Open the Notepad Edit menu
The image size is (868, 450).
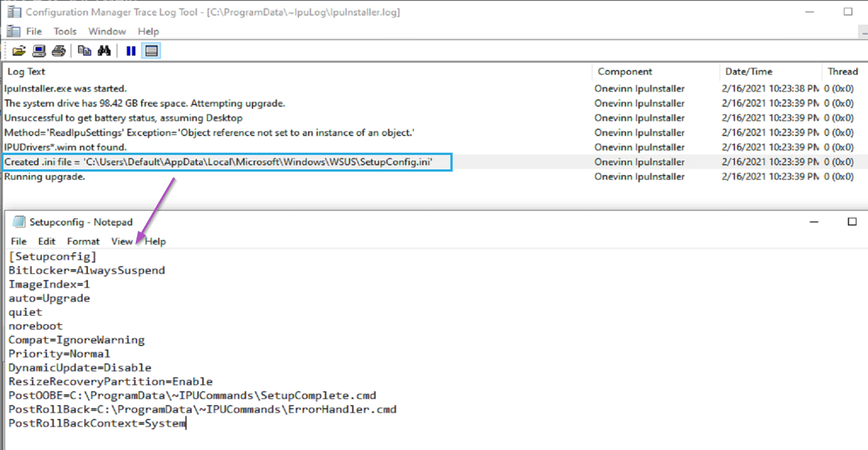[47, 242]
